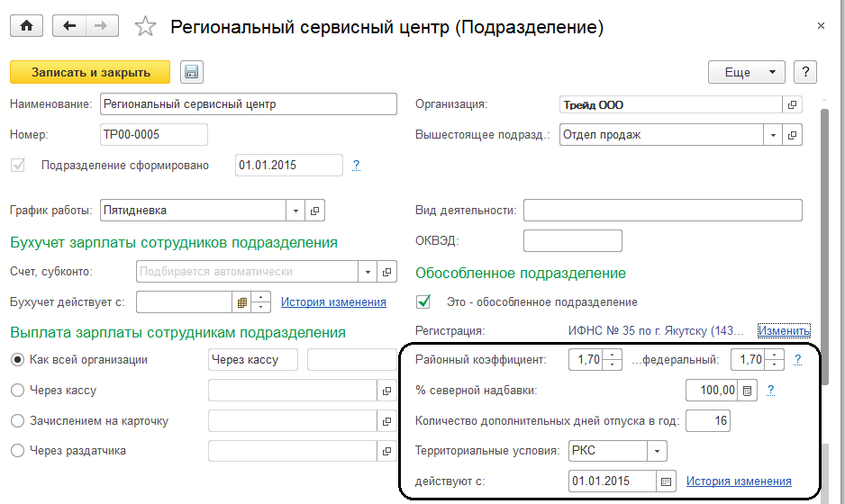This screenshot has height=504, width=845.
Task: Open the 'Еще' menu
Action: tap(748, 72)
